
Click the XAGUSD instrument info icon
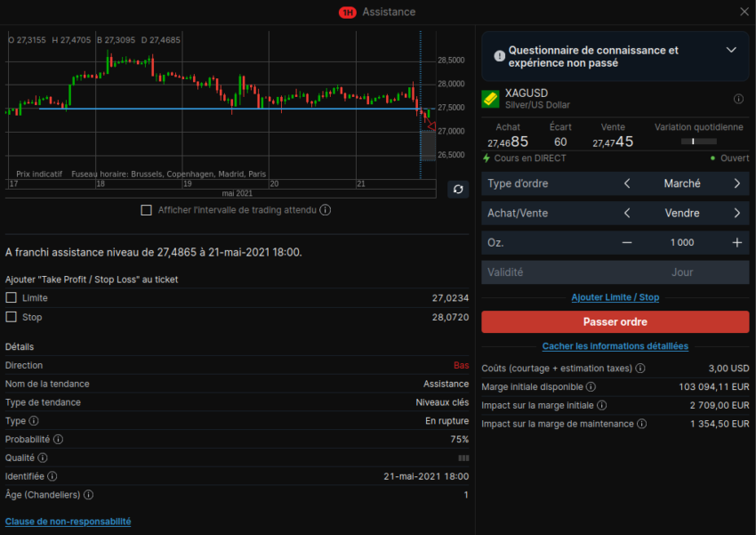737,98
